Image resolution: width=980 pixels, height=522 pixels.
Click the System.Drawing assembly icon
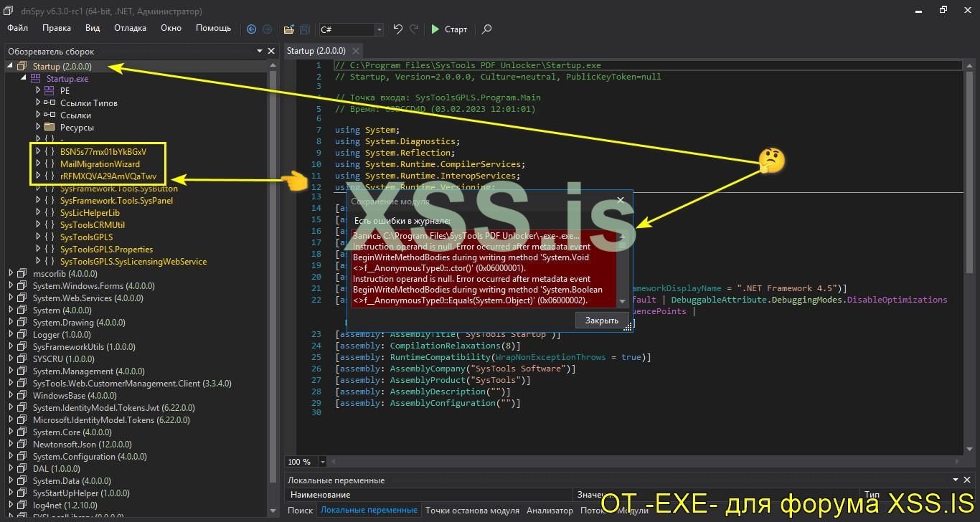22,323
